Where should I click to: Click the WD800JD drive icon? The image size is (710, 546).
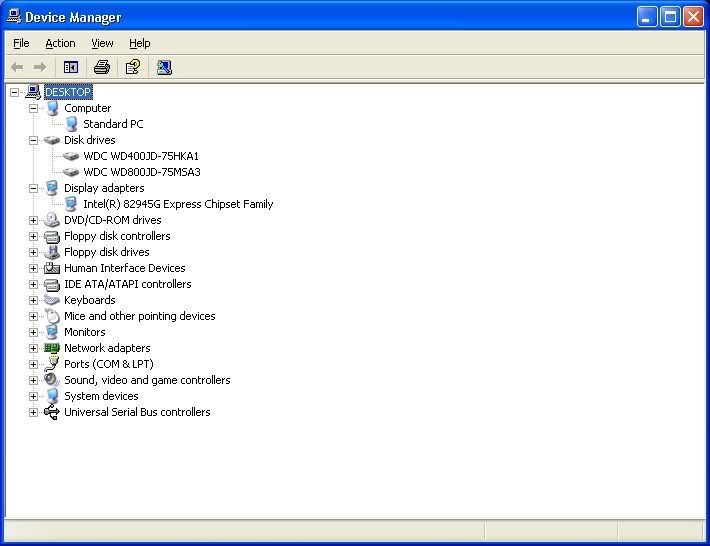coord(71,172)
